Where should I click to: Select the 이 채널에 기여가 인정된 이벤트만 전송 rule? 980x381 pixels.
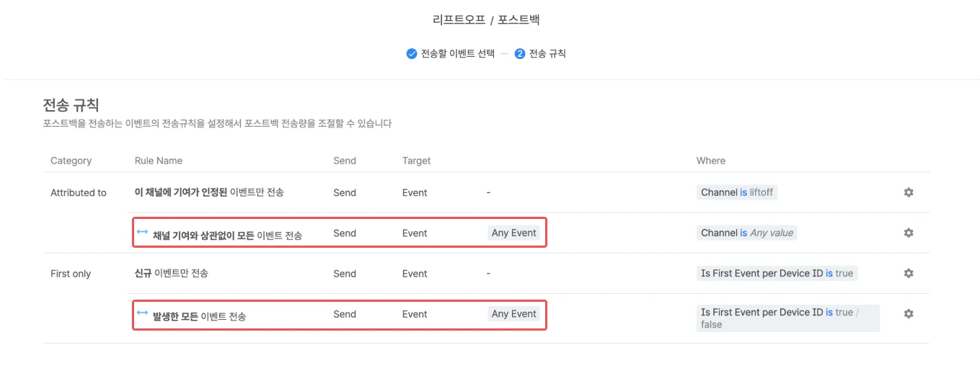[x=209, y=192]
